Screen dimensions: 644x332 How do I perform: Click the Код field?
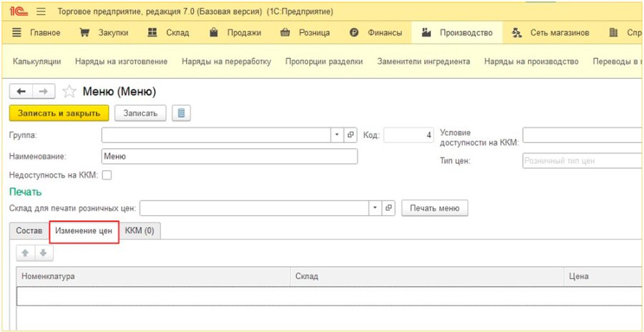coord(409,135)
